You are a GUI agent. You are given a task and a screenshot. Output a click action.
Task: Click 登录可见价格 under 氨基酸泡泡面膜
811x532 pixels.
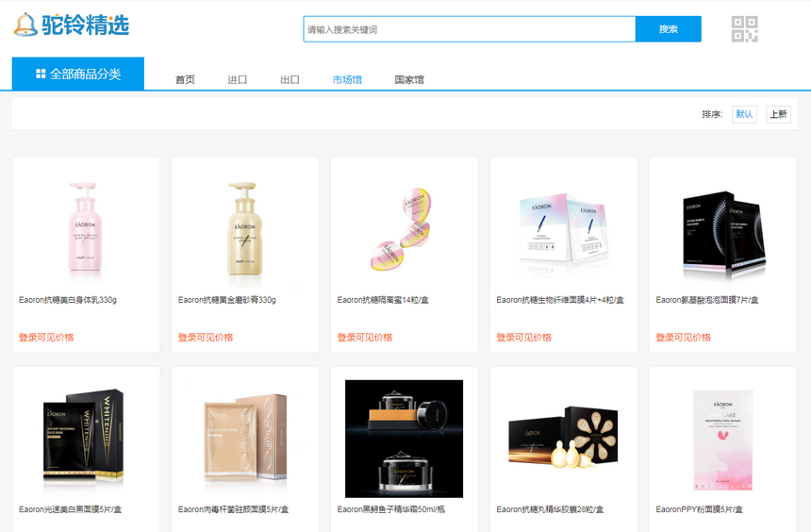click(x=683, y=338)
